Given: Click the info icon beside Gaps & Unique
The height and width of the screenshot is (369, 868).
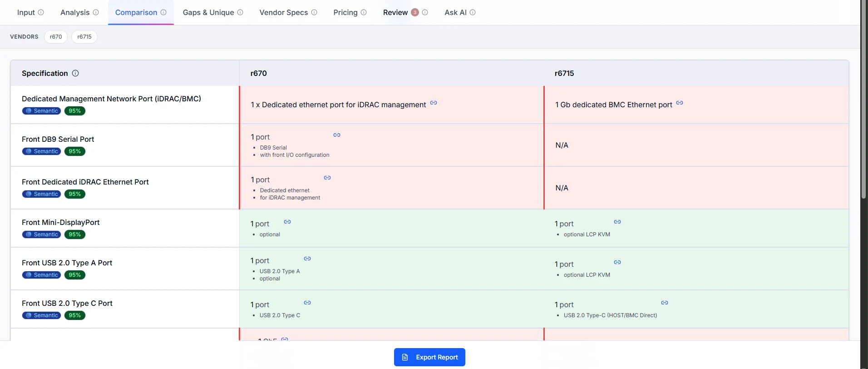Looking at the screenshot, I should coord(240,12).
